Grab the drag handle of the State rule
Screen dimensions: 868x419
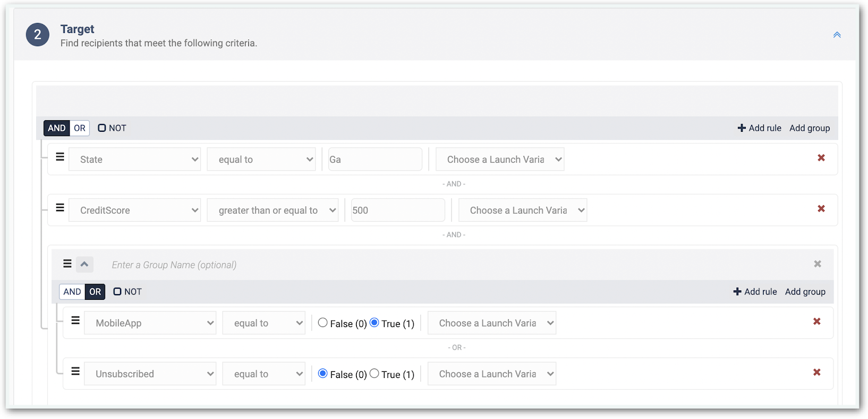[60, 157]
